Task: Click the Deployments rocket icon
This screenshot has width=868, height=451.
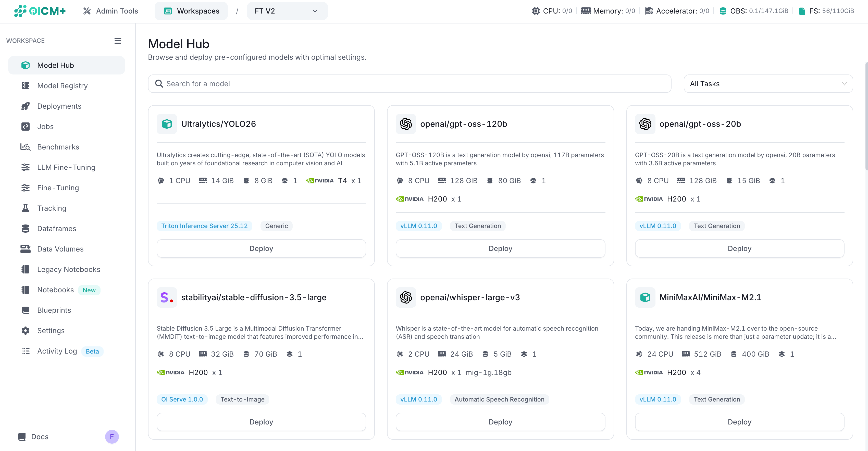Action: 25,106
